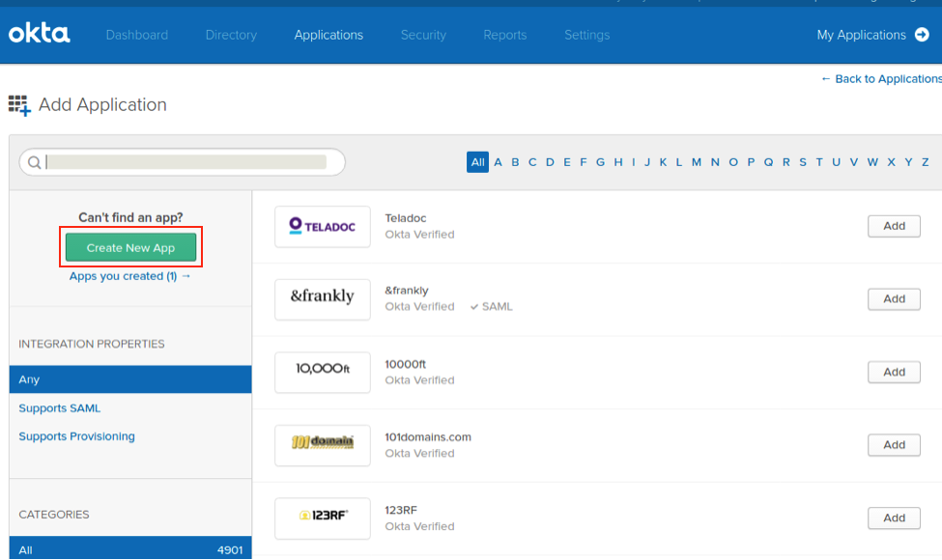942x560 pixels.
Task: Filter apps by letter V
Action: click(854, 162)
